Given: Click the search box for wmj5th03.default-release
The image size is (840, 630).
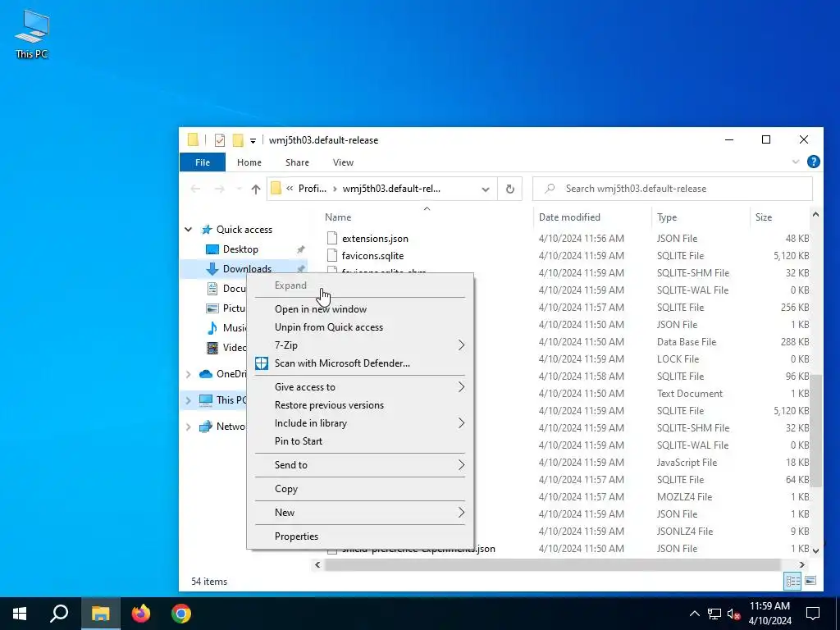Looking at the screenshot, I should [x=673, y=189].
